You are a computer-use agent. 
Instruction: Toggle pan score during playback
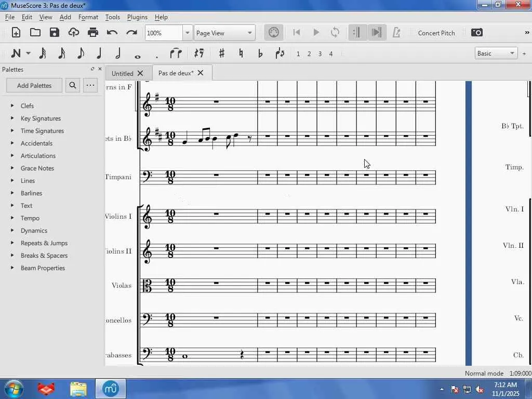(377, 33)
